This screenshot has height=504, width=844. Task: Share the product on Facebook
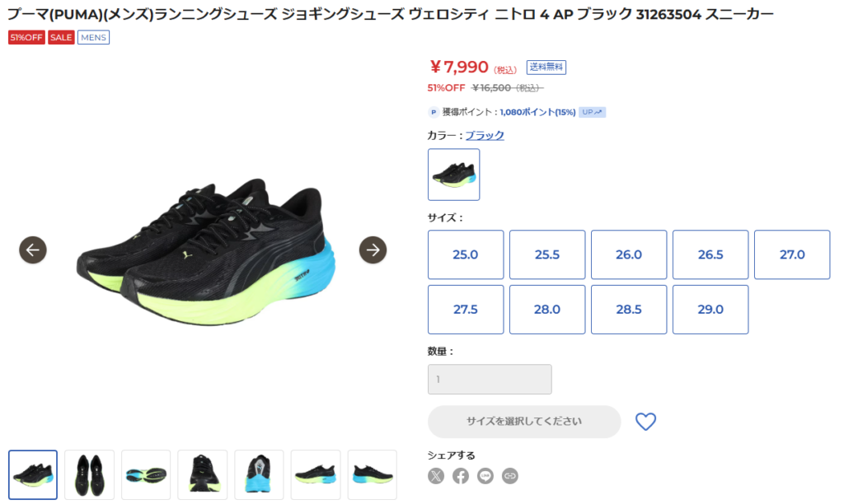[461, 475]
